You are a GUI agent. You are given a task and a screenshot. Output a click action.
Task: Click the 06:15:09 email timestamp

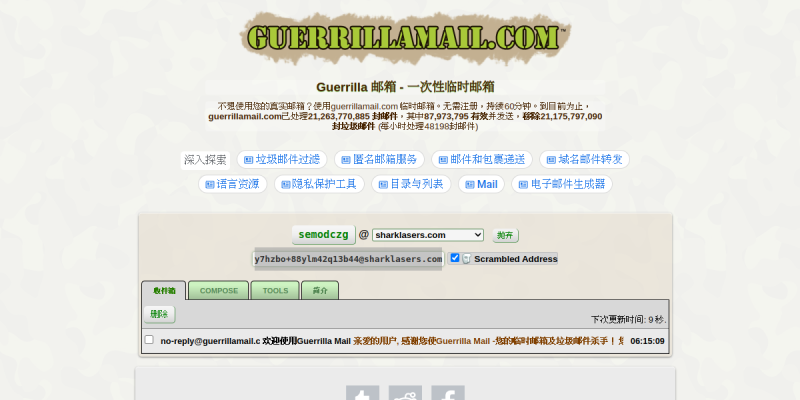[x=647, y=341]
